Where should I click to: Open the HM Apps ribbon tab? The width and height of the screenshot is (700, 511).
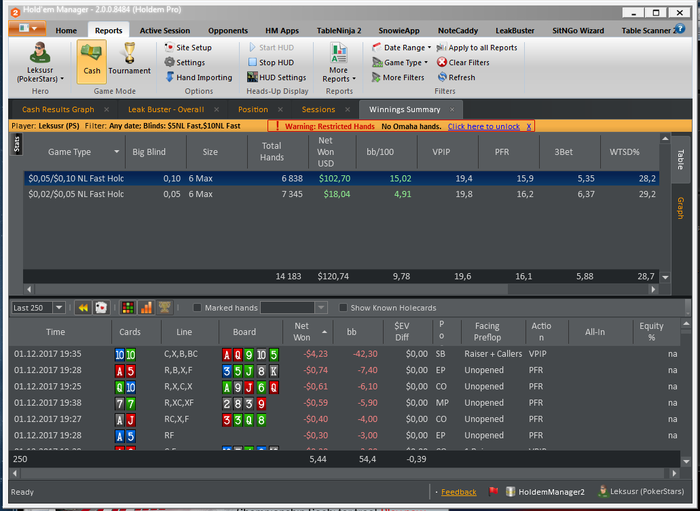tap(282, 30)
